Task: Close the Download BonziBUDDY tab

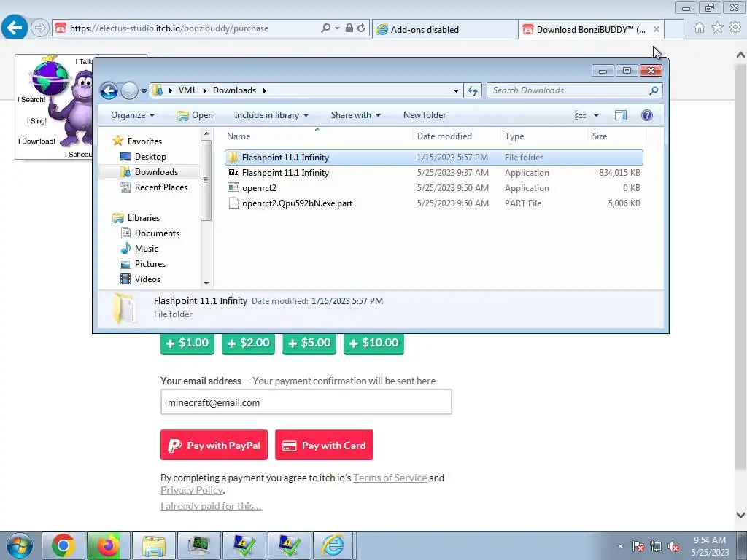Action: click(x=657, y=29)
